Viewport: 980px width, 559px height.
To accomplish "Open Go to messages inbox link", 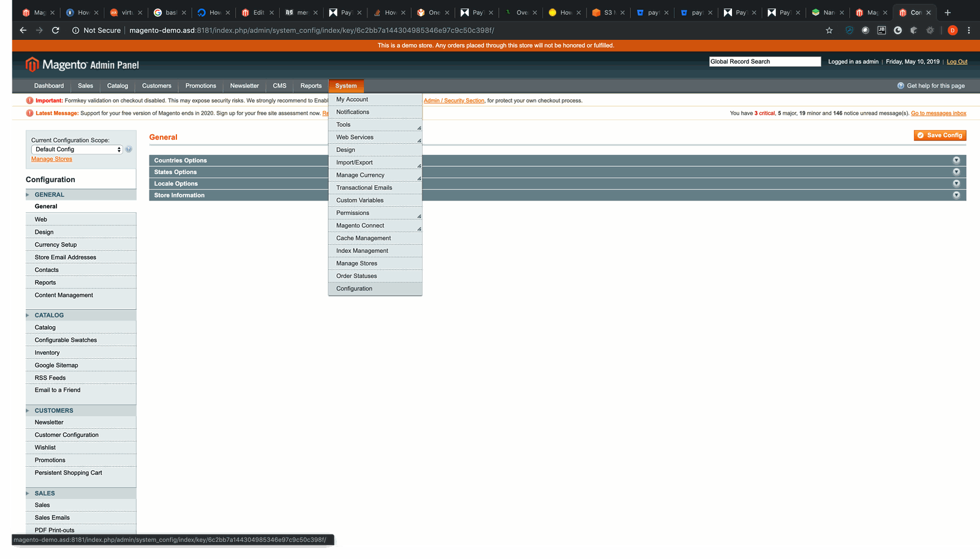I will click(x=938, y=113).
